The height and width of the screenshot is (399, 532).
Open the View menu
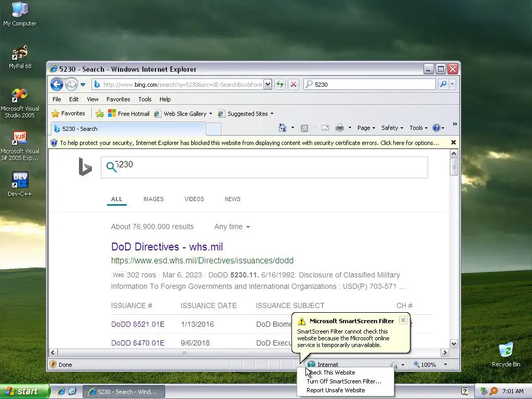pyautogui.click(x=92, y=99)
